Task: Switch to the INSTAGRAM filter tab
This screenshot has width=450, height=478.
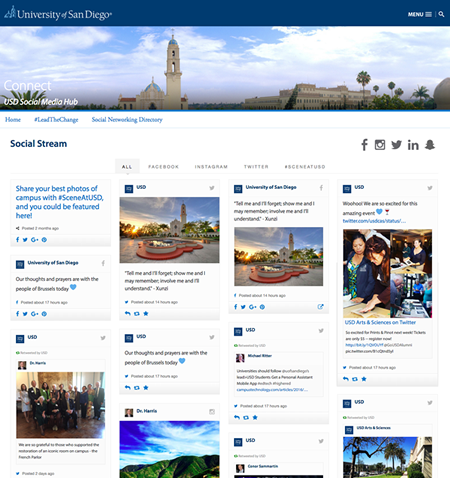Action: pyautogui.click(x=211, y=166)
